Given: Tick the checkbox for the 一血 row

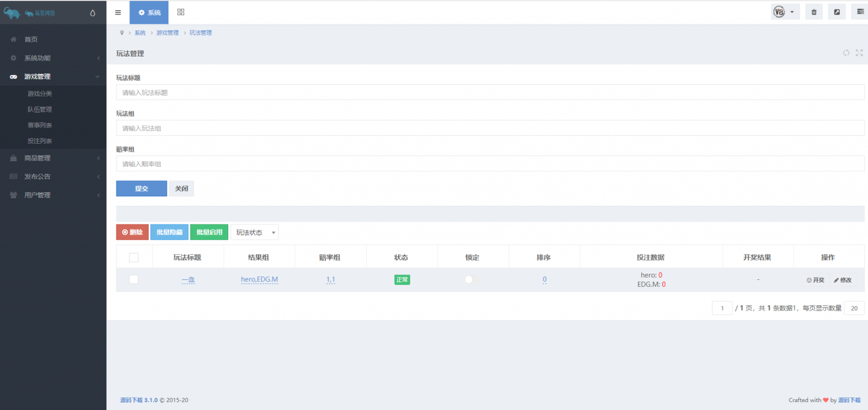Looking at the screenshot, I should click(x=134, y=279).
